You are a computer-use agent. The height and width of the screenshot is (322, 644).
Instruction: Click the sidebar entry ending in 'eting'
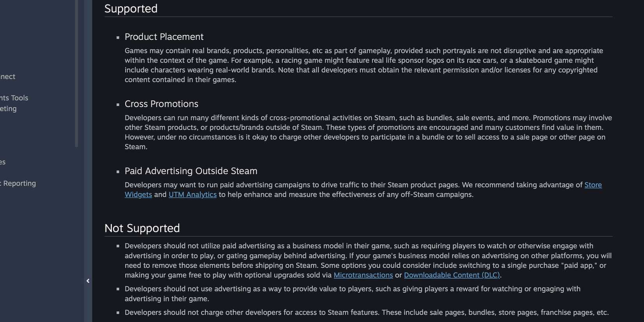(x=8, y=109)
